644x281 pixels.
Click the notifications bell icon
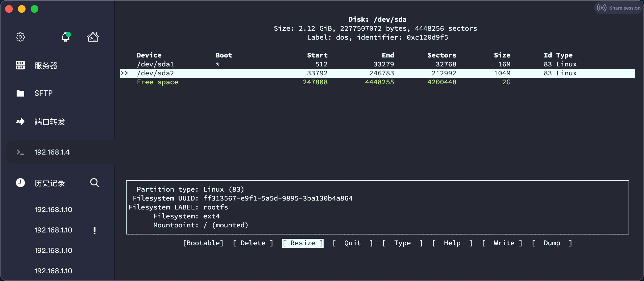65,37
